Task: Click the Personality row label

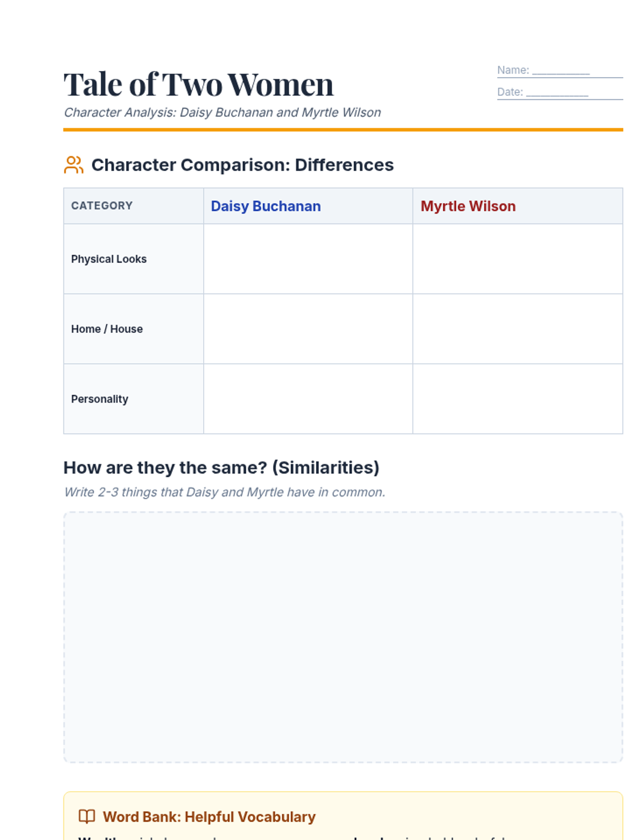Action: click(100, 399)
